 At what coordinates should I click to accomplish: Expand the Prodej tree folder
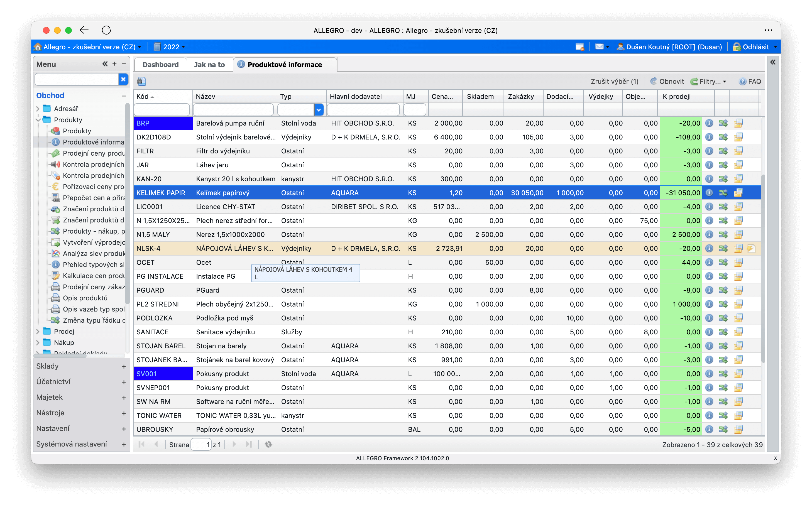click(x=38, y=331)
